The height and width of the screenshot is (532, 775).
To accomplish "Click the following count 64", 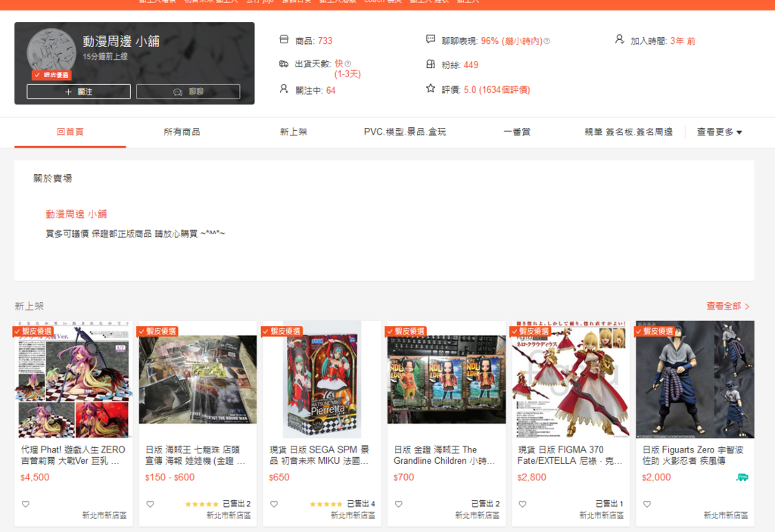I will tap(331, 91).
